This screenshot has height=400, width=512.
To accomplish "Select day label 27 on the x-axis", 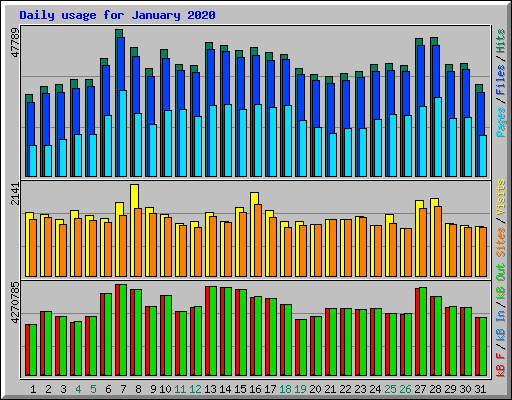I will (420, 389).
